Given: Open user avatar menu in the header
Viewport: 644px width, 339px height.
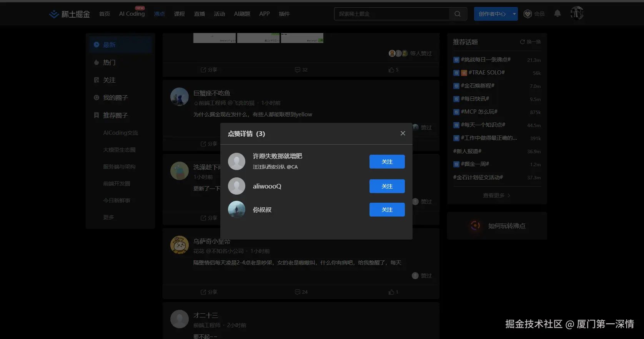Looking at the screenshot, I should (x=577, y=13).
